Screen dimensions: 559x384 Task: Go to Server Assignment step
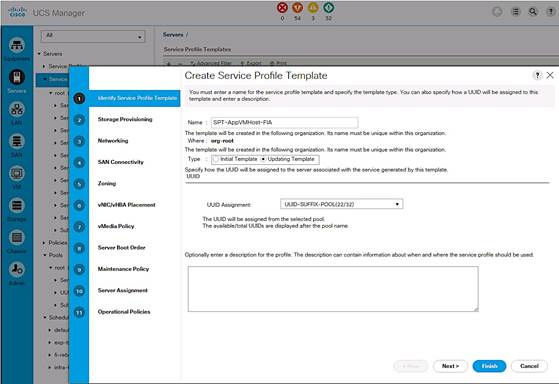click(x=123, y=290)
